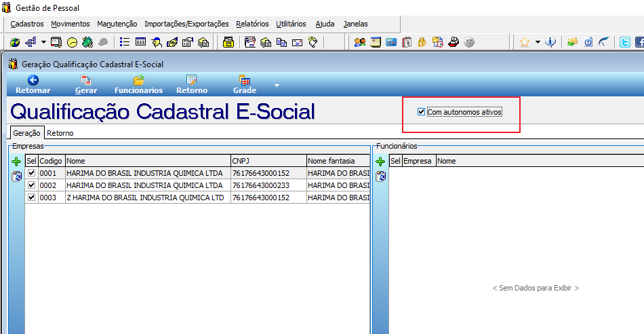Image resolution: width=644 pixels, height=334 pixels.
Task: Click the globe icon in main toolbar
Action: (x=15, y=42)
